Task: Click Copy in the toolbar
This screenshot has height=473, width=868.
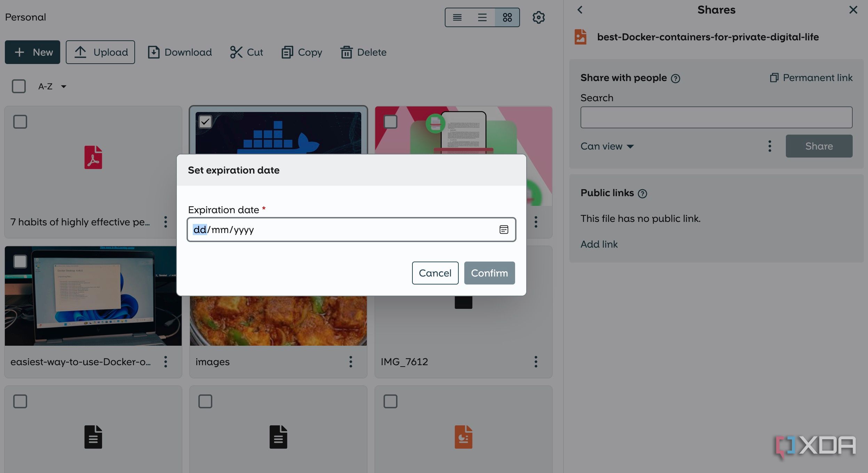Action: [x=302, y=52]
